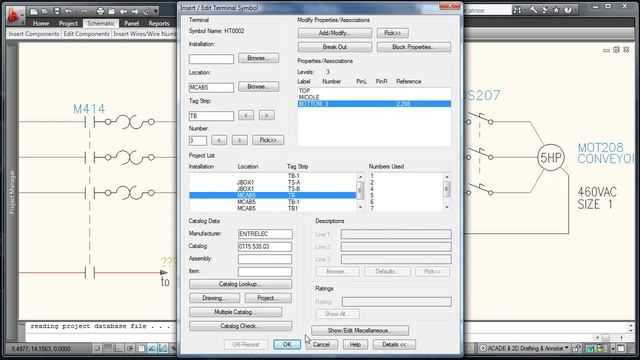The width and height of the screenshot is (640, 360).
Task: Click Browse next to Location field
Action: pyautogui.click(x=258, y=87)
